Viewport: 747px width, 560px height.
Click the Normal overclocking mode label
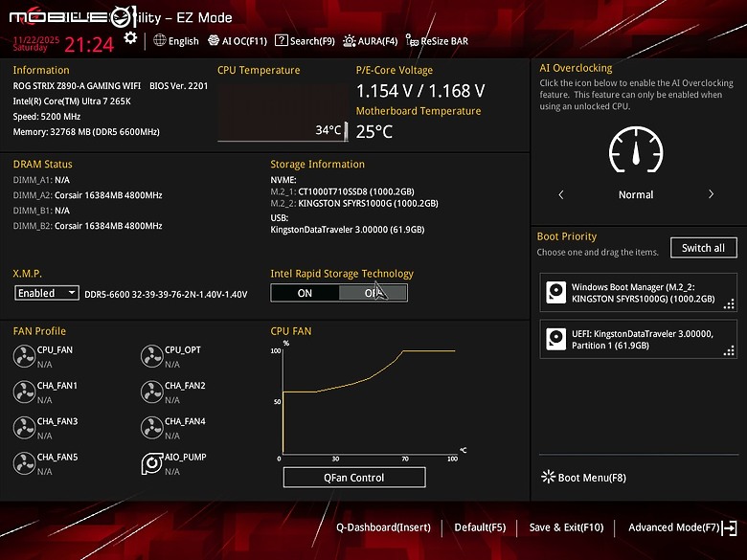click(636, 194)
